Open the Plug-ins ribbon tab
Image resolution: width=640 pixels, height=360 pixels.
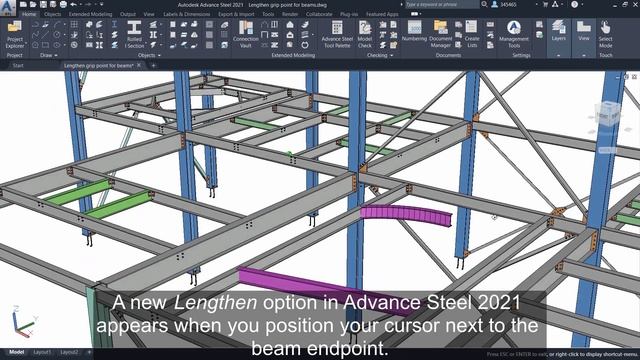[x=349, y=14]
